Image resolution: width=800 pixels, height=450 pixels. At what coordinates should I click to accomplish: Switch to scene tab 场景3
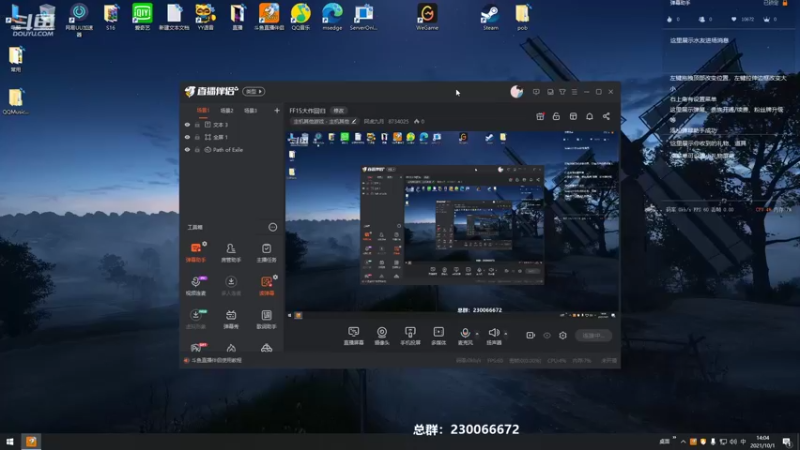point(250,110)
